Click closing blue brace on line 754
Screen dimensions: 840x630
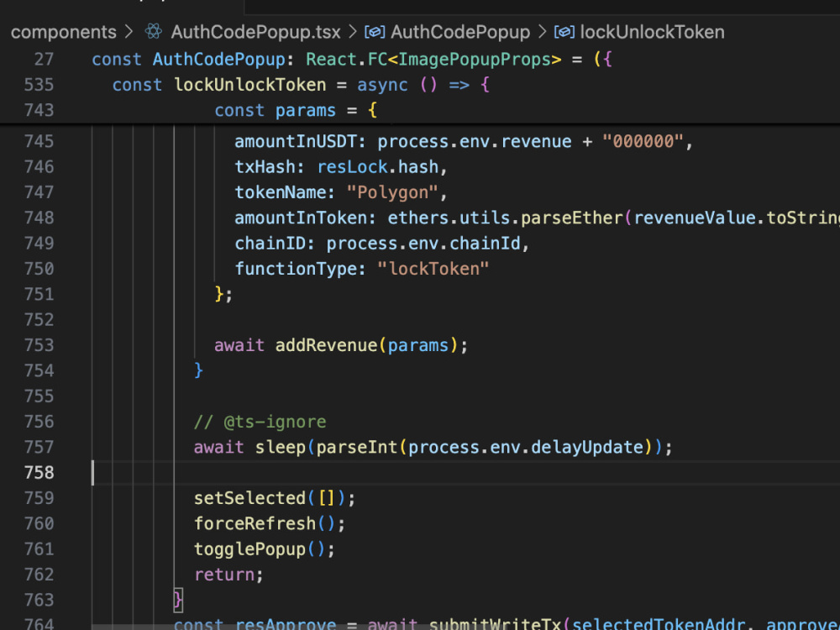point(199,370)
